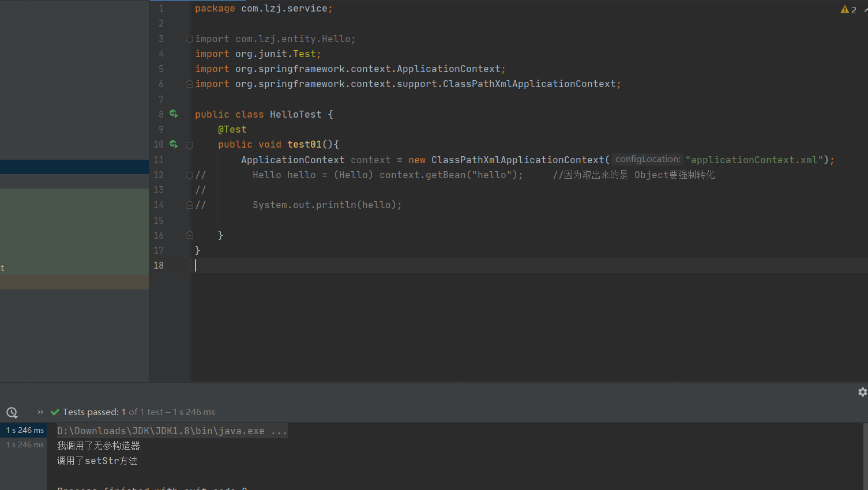
Task: Click the import org.junit.Test line
Action: point(258,54)
